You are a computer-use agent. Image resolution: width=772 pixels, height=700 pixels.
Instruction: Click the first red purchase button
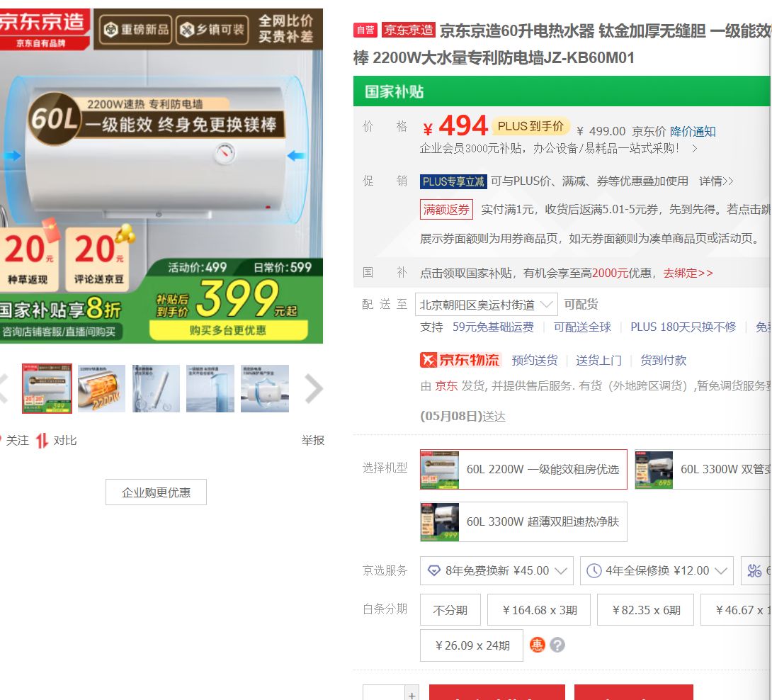[x=496, y=692]
